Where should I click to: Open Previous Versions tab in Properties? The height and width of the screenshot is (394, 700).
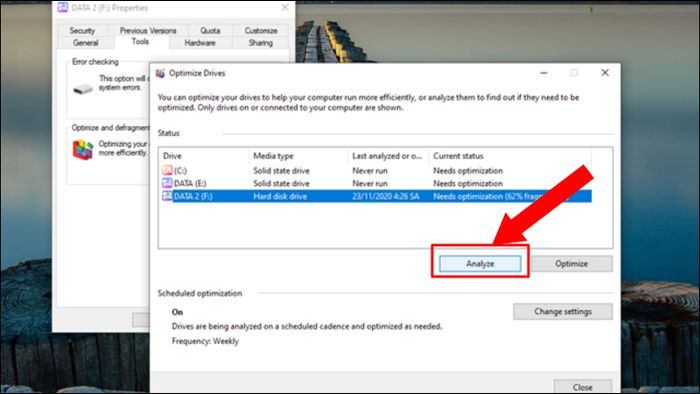coord(148,30)
